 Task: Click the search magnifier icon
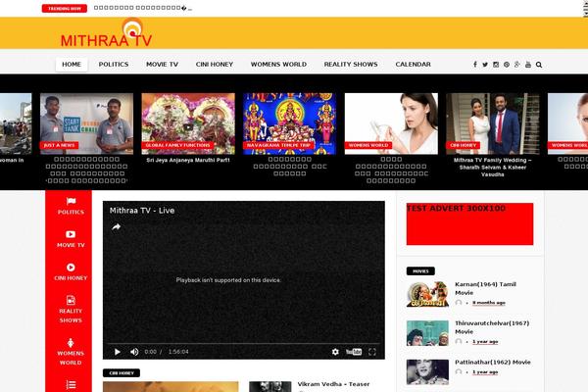tap(539, 65)
